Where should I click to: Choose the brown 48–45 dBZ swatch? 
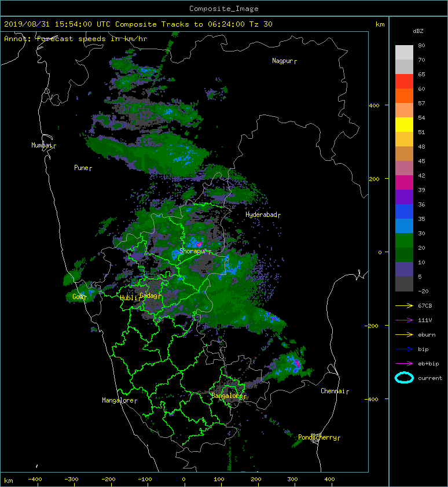(404, 154)
